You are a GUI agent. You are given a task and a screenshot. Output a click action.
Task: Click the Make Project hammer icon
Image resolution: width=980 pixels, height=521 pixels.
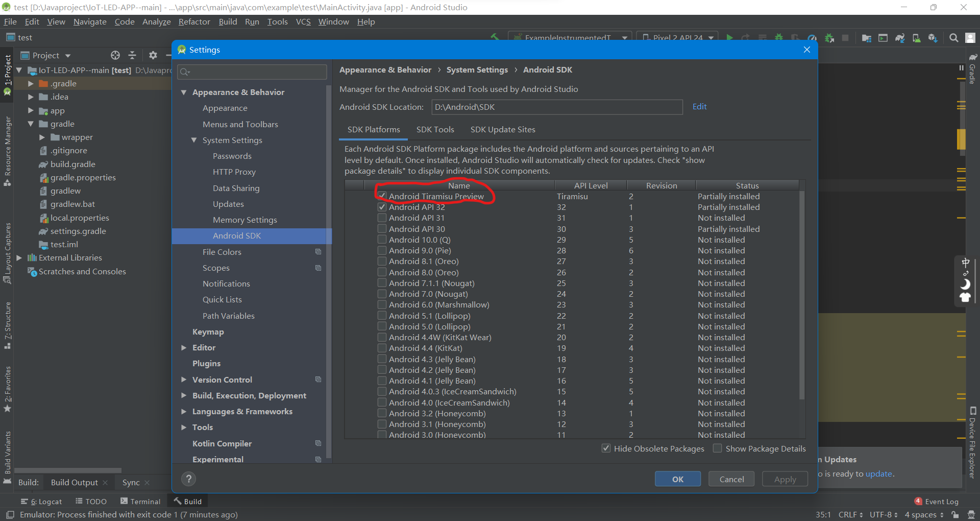click(x=495, y=37)
